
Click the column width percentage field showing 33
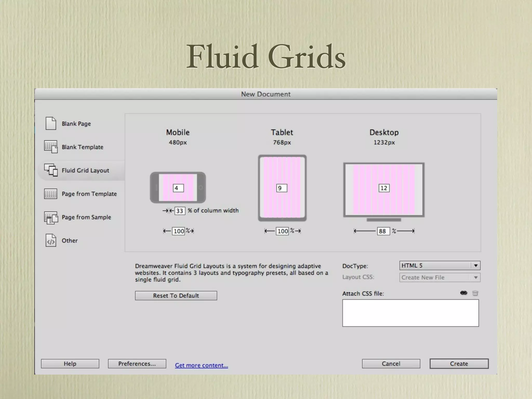click(180, 211)
